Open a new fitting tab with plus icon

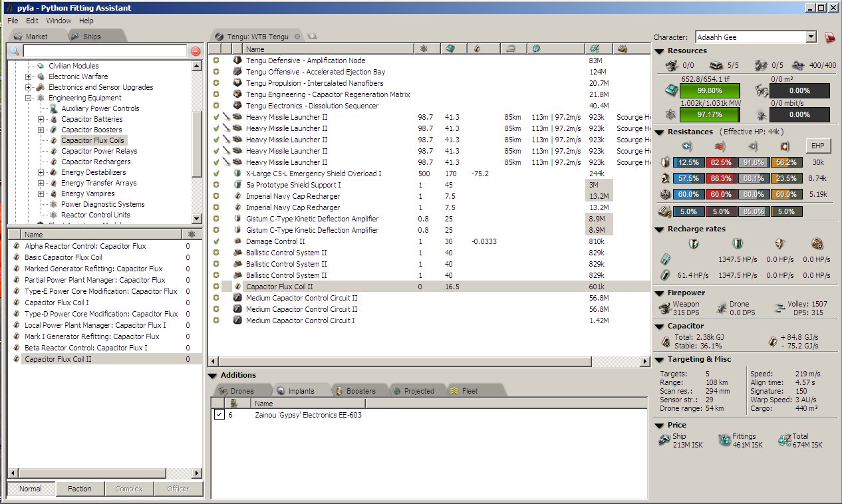pyautogui.click(x=313, y=36)
